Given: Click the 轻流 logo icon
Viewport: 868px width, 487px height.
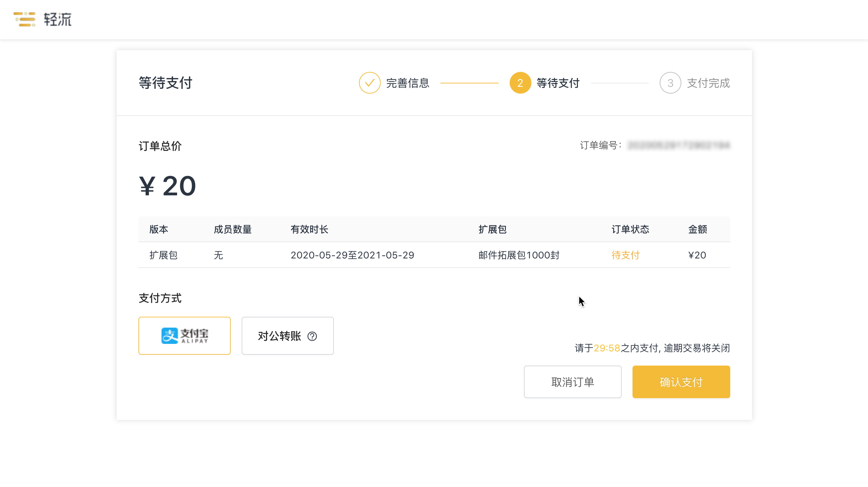Looking at the screenshot, I should coord(24,19).
